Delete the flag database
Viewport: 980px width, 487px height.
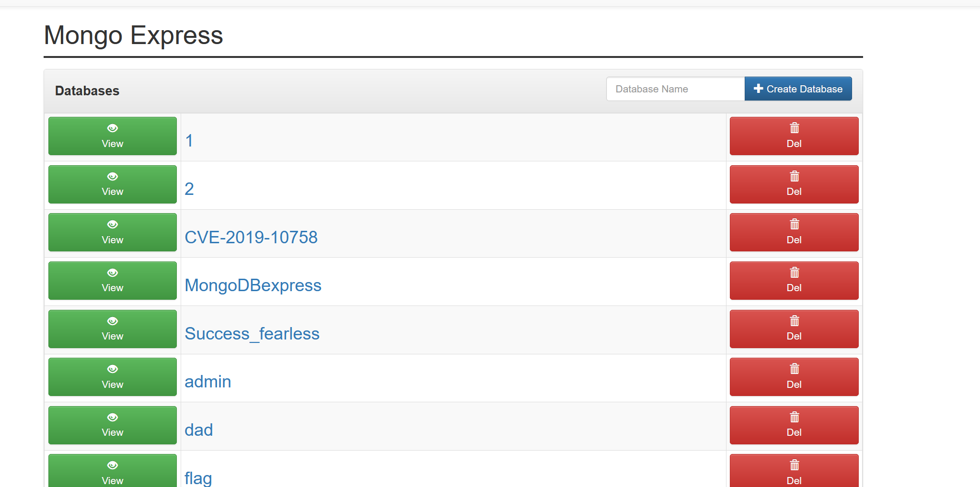coord(794,471)
